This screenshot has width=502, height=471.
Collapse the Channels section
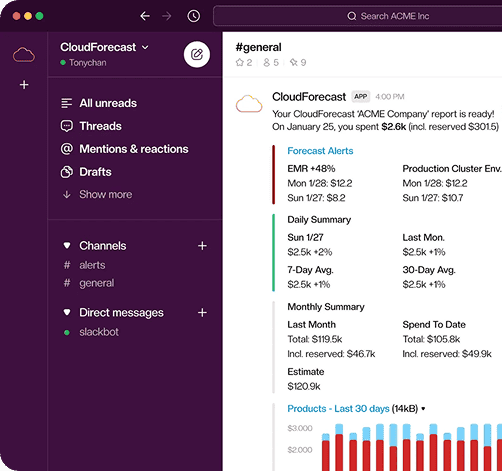click(x=67, y=246)
